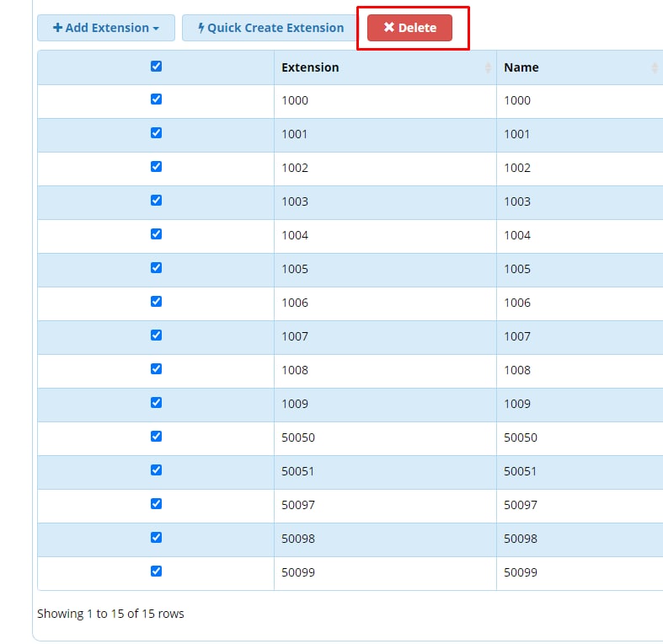Click name cell 1003
Viewport: 663px width, 644px height.
[580, 202]
